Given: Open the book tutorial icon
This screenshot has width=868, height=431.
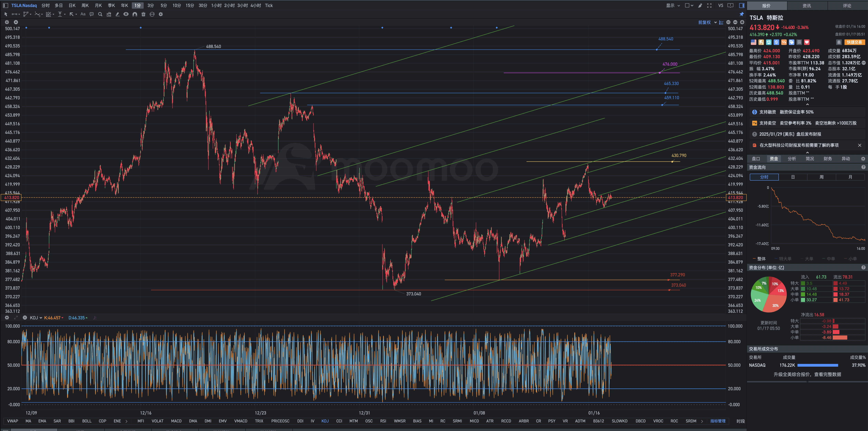Looking at the screenshot, I should [731, 5].
